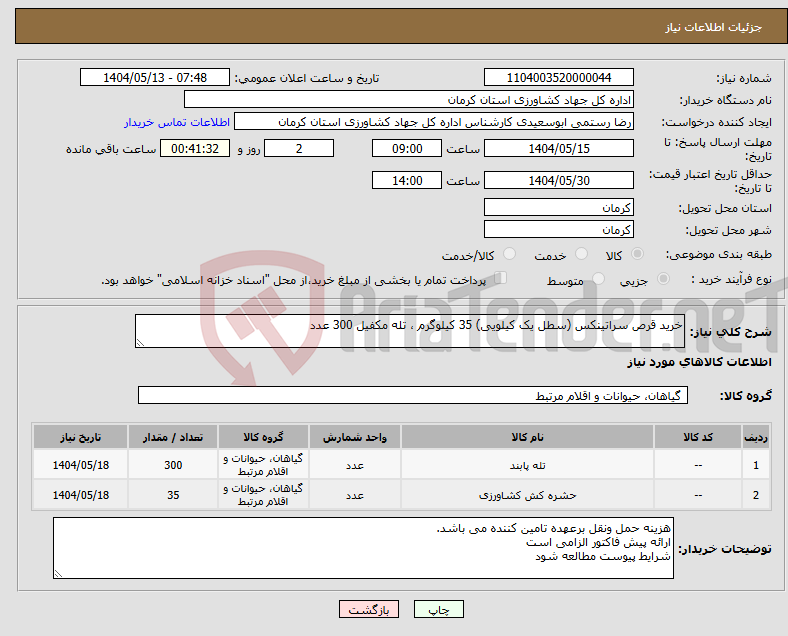Click the price validity date 1404/05/30 field
This screenshot has height=636, width=788.
(x=559, y=180)
